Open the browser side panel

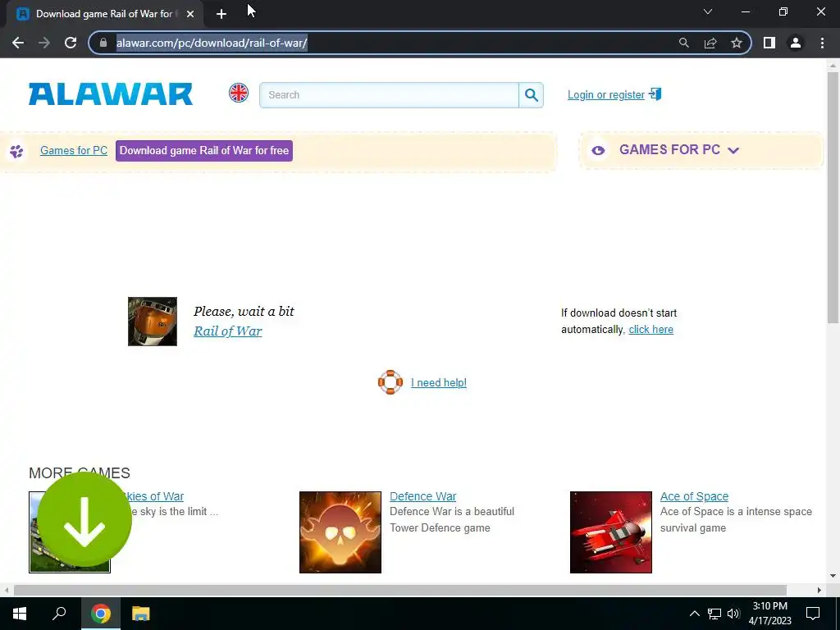pos(769,43)
